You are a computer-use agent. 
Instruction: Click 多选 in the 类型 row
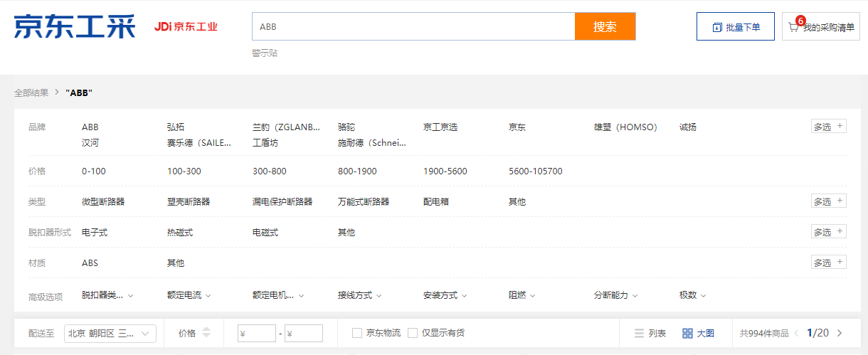tap(829, 201)
